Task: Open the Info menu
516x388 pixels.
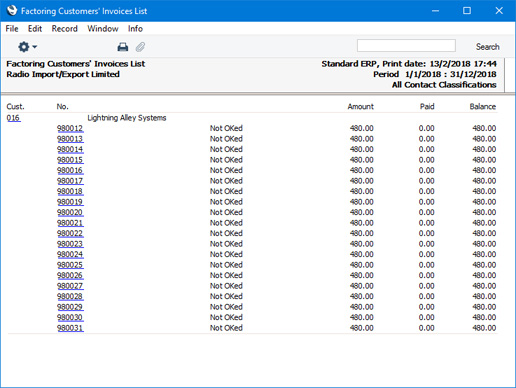Action: coord(135,29)
